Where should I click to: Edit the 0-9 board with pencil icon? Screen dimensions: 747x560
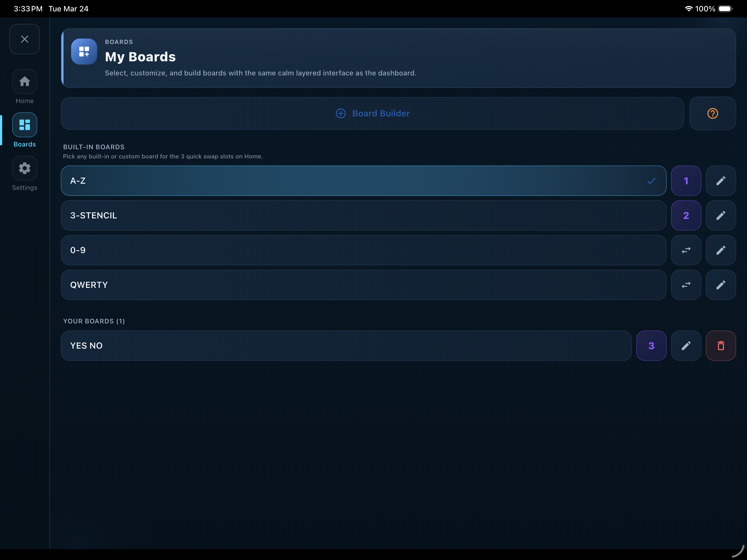[721, 250]
